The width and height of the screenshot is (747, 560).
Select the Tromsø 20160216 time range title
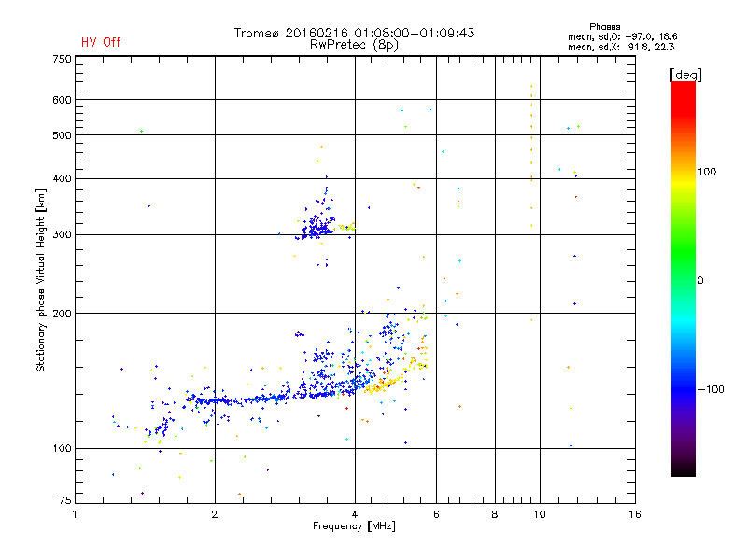tap(354, 33)
